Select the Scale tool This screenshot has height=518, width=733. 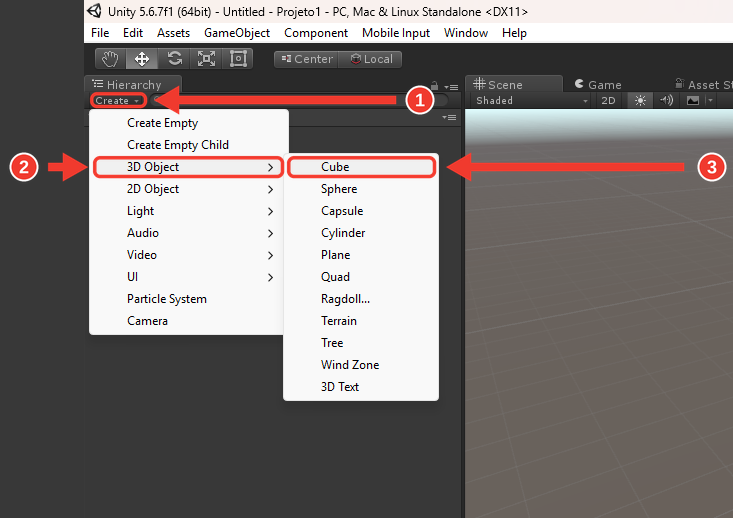(206, 59)
